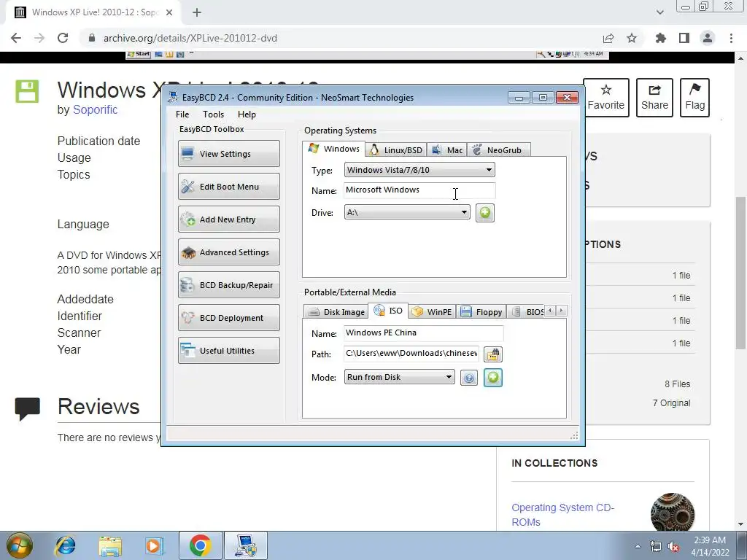The width and height of the screenshot is (747, 560).
Task: Switch to the Mac tab
Action: [447, 150]
